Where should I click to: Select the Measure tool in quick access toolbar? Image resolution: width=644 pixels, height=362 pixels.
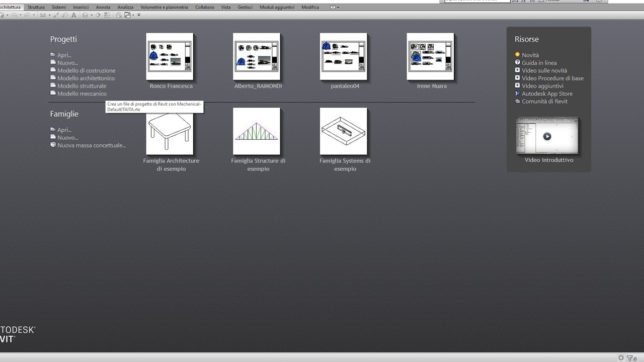click(43, 15)
